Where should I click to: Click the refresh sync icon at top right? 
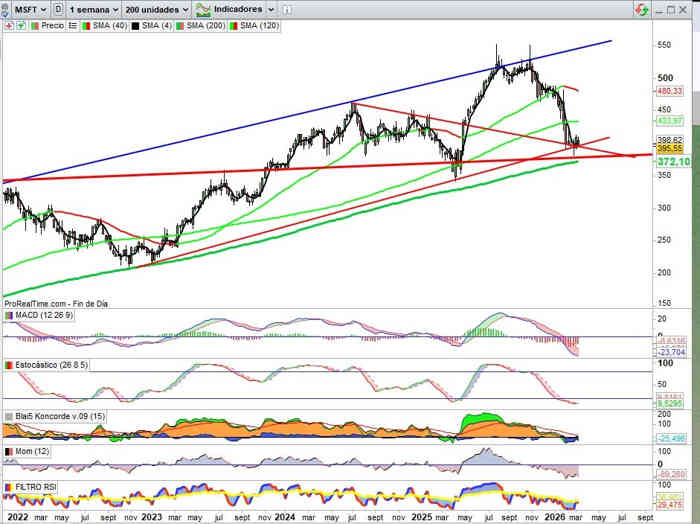639,9
